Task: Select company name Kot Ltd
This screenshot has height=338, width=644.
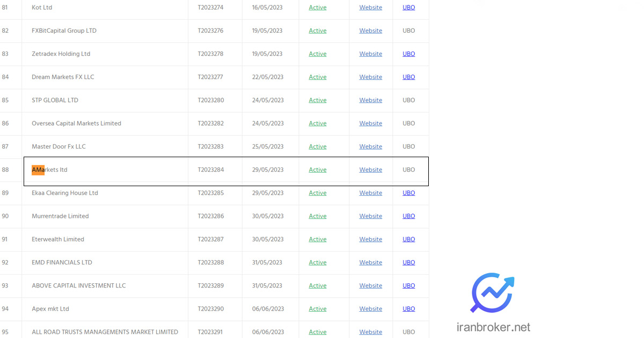Action: [42, 8]
